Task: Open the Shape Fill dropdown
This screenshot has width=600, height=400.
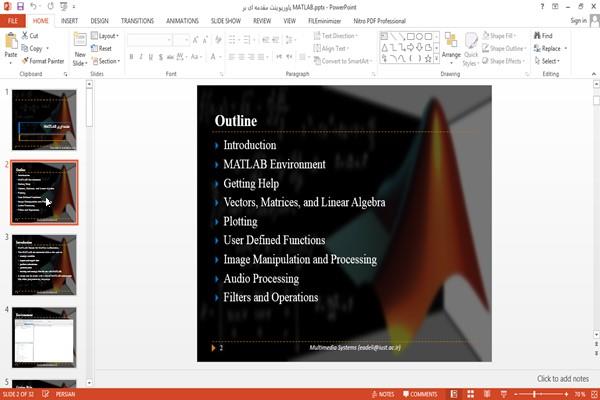Action: (499, 36)
